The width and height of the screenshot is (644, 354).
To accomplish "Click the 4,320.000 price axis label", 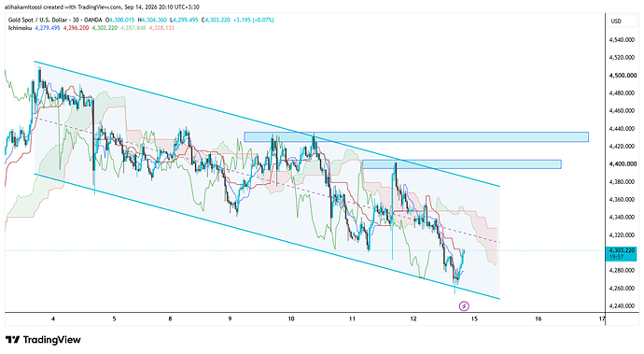I will 623,235.
